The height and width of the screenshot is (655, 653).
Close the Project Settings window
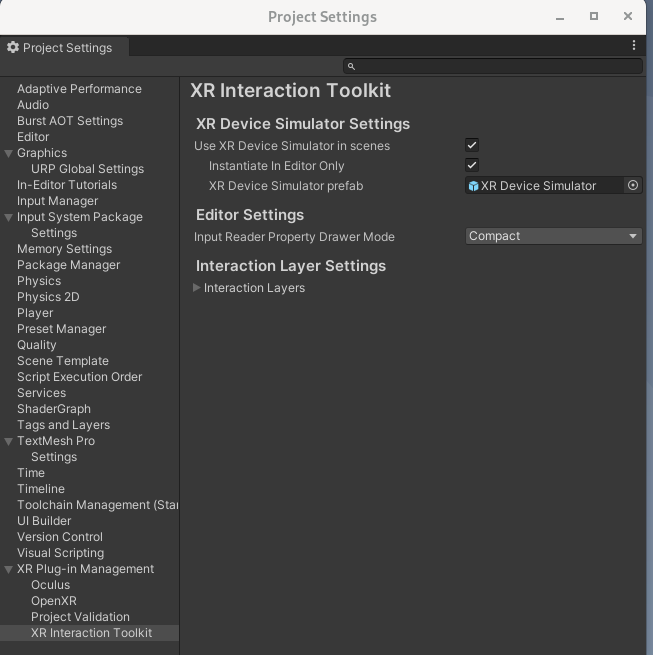pyautogui.click(x=628, y=16)
